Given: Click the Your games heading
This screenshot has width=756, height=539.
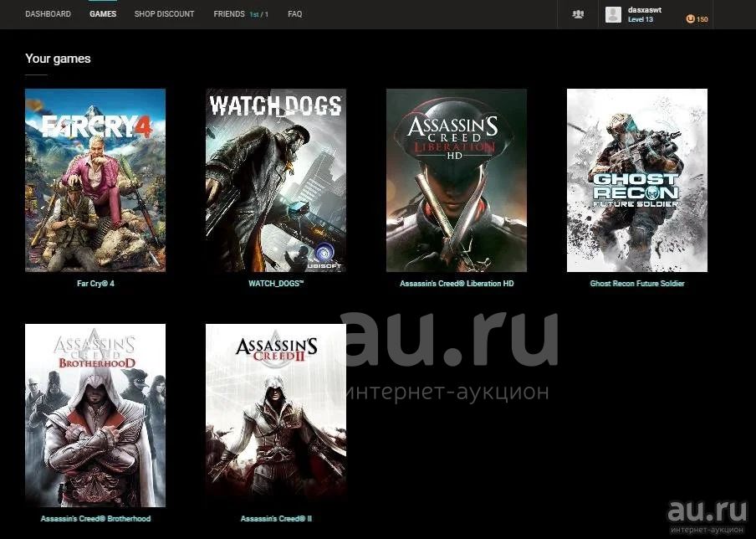Looking at the screenshot, I should click(58, 59).
